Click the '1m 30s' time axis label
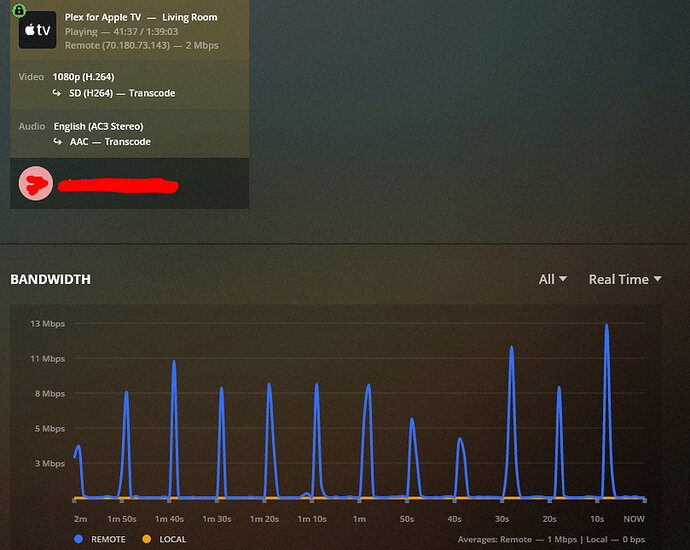The height and width of the screenshot is (550, 690). [x=217, y=519]
